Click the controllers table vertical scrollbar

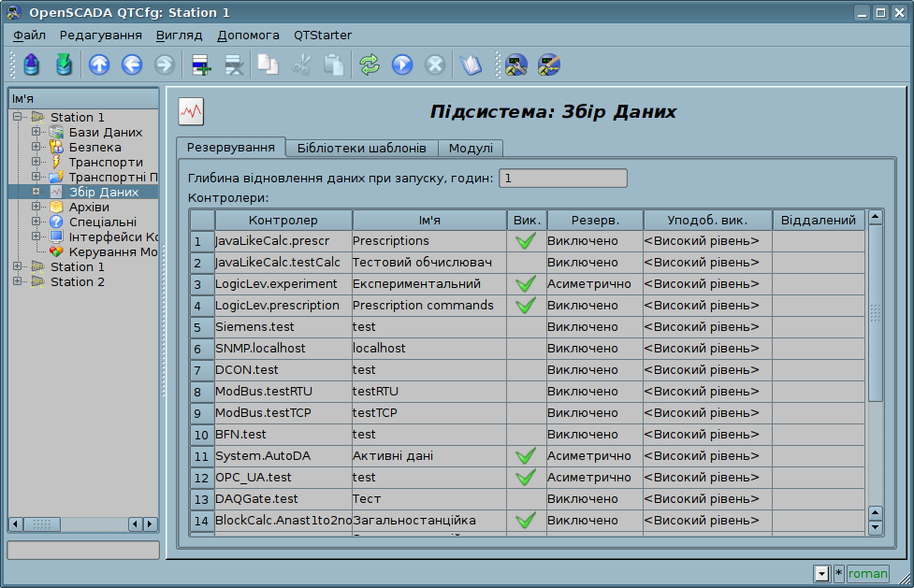pos(876,313)
